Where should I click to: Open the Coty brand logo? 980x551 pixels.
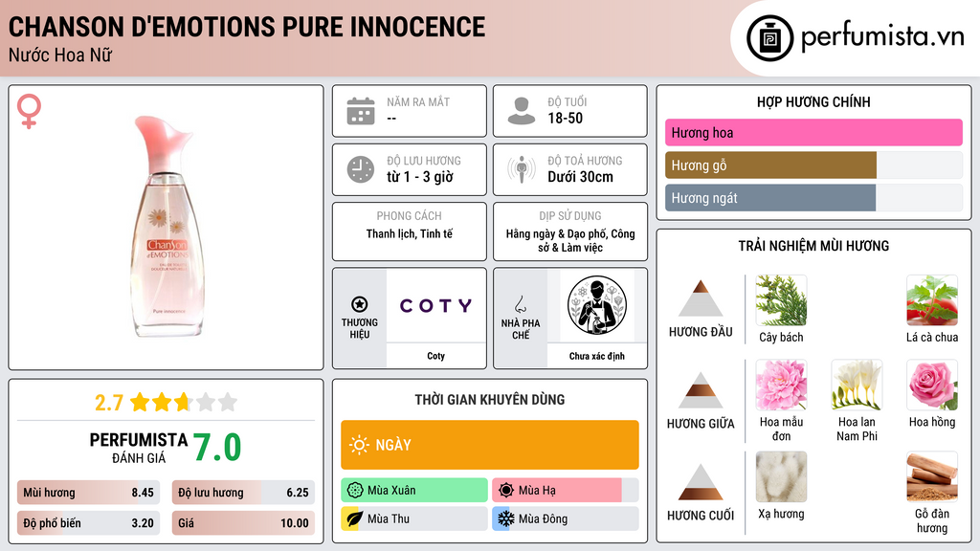pyautogui.click(x=435, y=305)
